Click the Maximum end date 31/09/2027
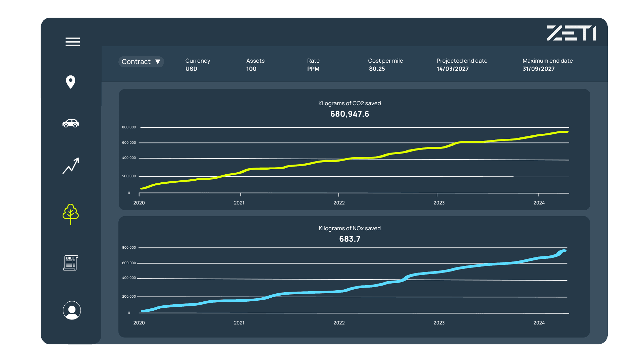This screenshot has height=362, width=644. [538, 69]
